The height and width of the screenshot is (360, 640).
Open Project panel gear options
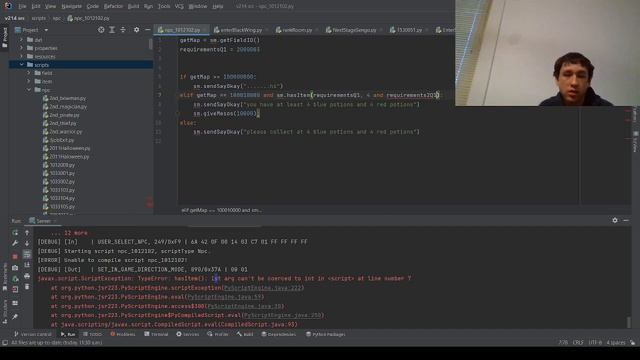pos(136,30)
